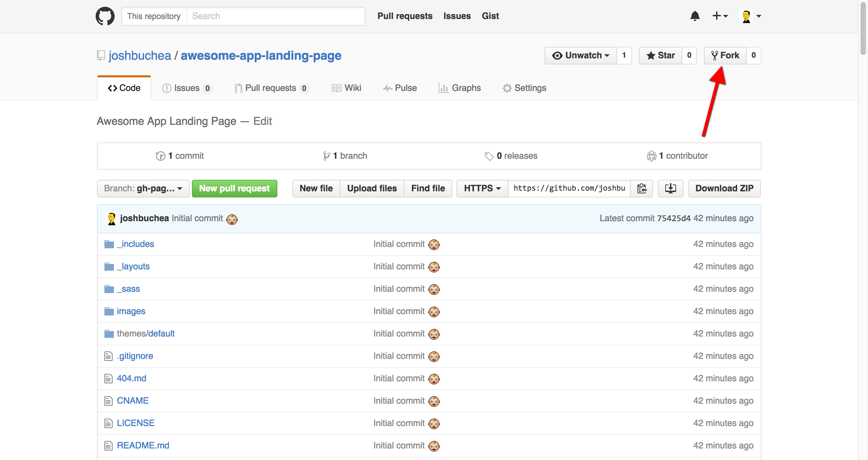Open the _includes folder
Viewport: 868px width, 460px height.
[x=135, y=244]
